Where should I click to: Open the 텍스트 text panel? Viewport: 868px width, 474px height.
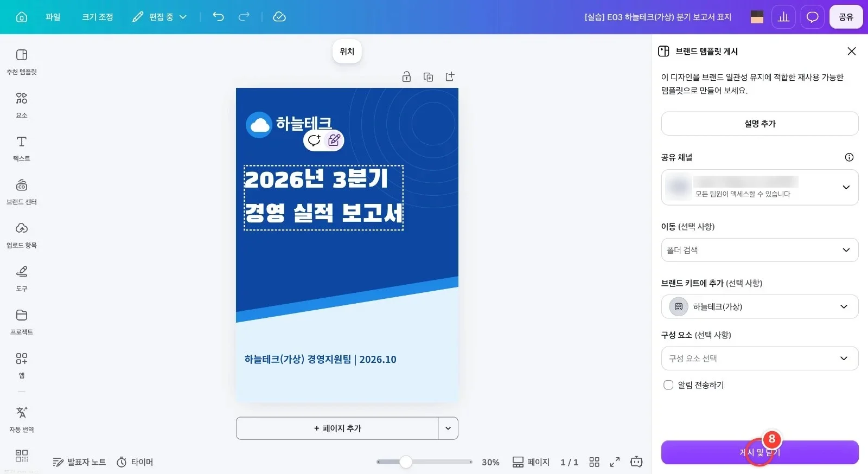[22, 149]
